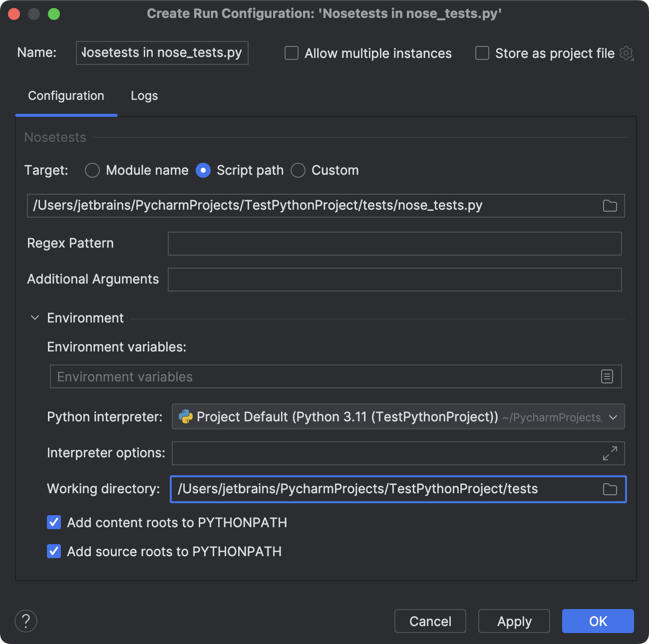The height and width of the screenshot is (644, 649).
Task: Click the Regex Pattern input field
Action: click(394, 244)
